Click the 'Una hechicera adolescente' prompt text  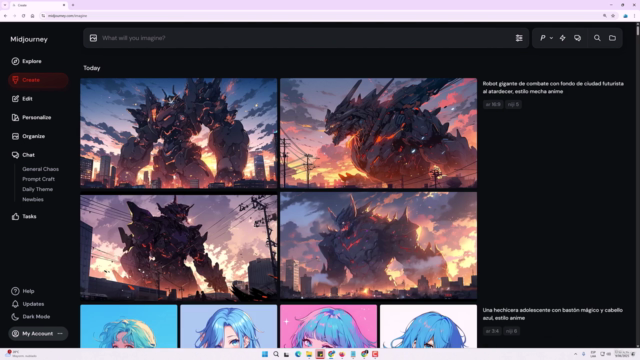click(553, 314)
